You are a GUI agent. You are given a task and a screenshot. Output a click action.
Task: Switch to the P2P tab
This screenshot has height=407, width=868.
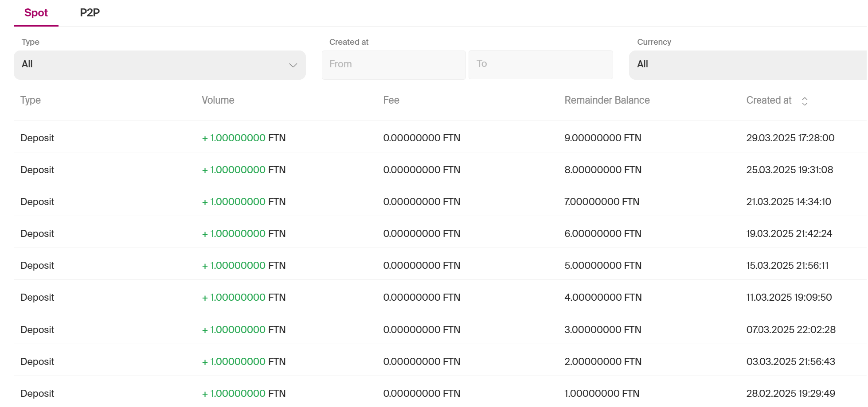[x=90, y=13]
